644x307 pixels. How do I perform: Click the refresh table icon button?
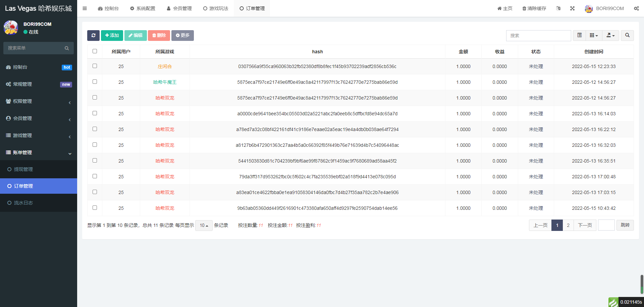(93, 36)
